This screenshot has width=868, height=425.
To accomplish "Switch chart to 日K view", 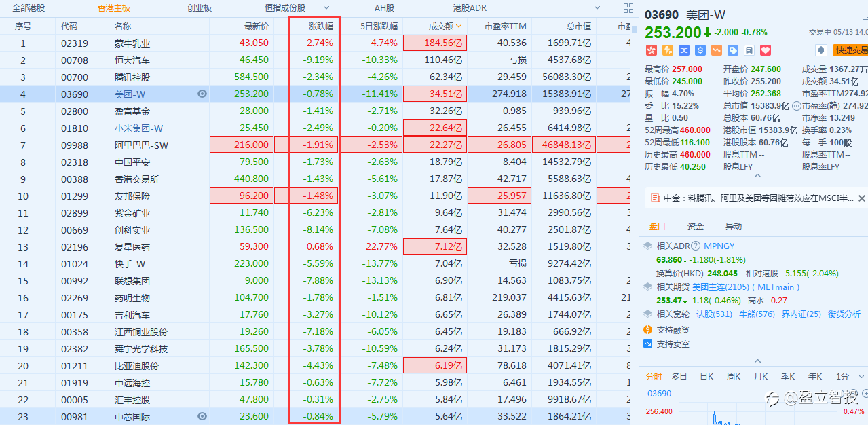I will coord(706,376).
